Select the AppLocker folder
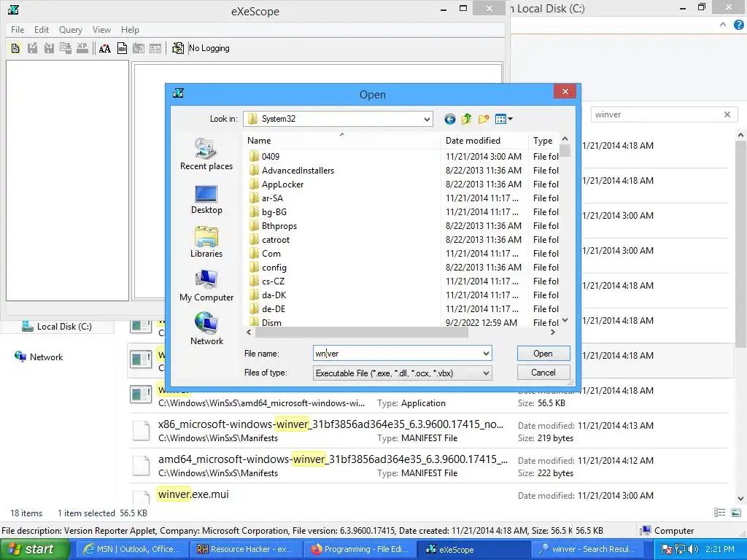Viewport: 747px width, 560px height. coord(282,184)
